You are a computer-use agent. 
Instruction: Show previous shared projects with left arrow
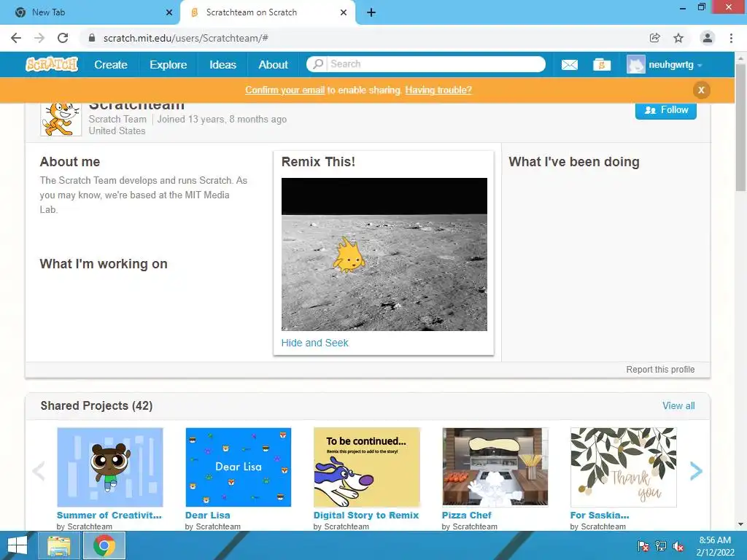tap(39, 471)
